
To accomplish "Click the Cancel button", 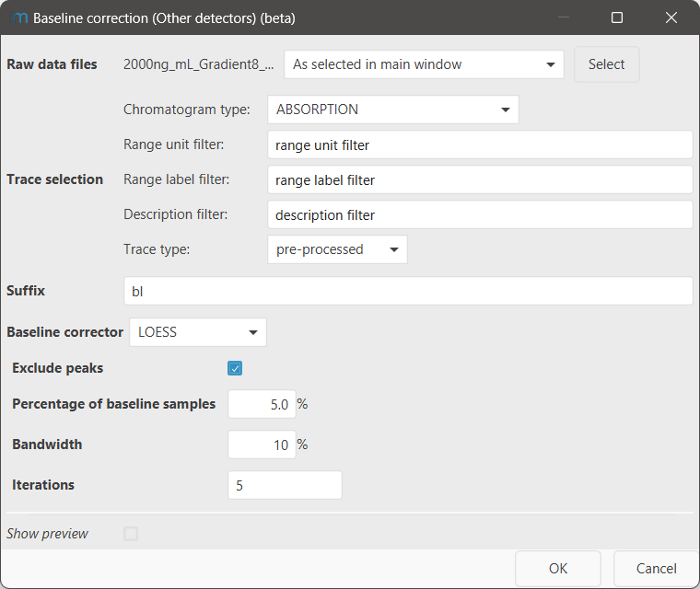I will click(x=657, y=569).
